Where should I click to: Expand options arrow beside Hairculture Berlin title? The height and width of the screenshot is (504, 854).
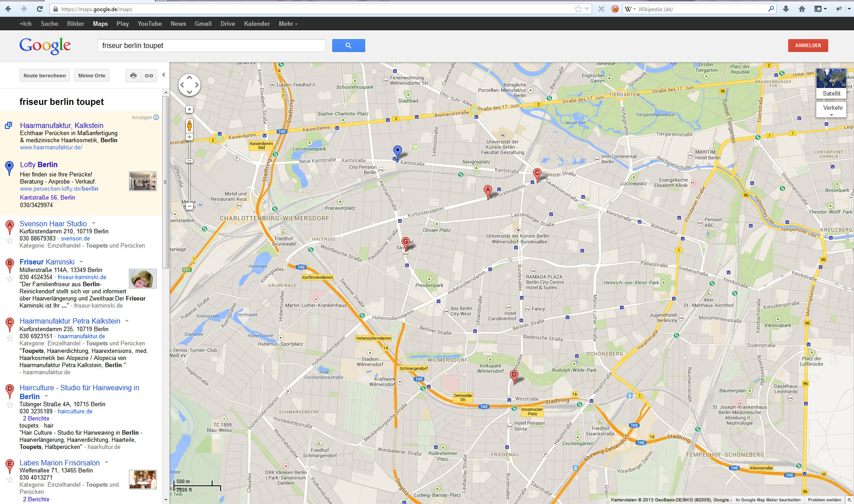[46, 396]
